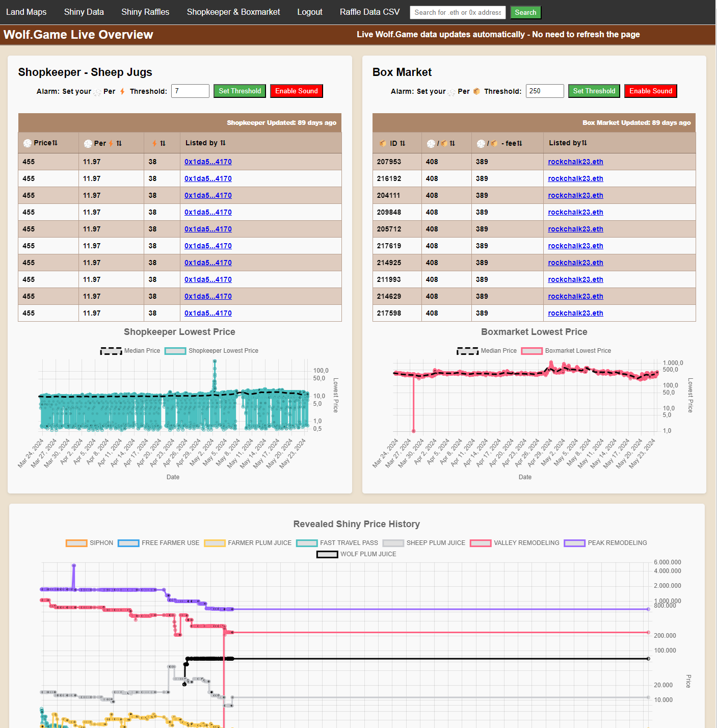Click PEAK REMODELING purple legend swatch
Screen dimensions: 717x728
point(575,543)
